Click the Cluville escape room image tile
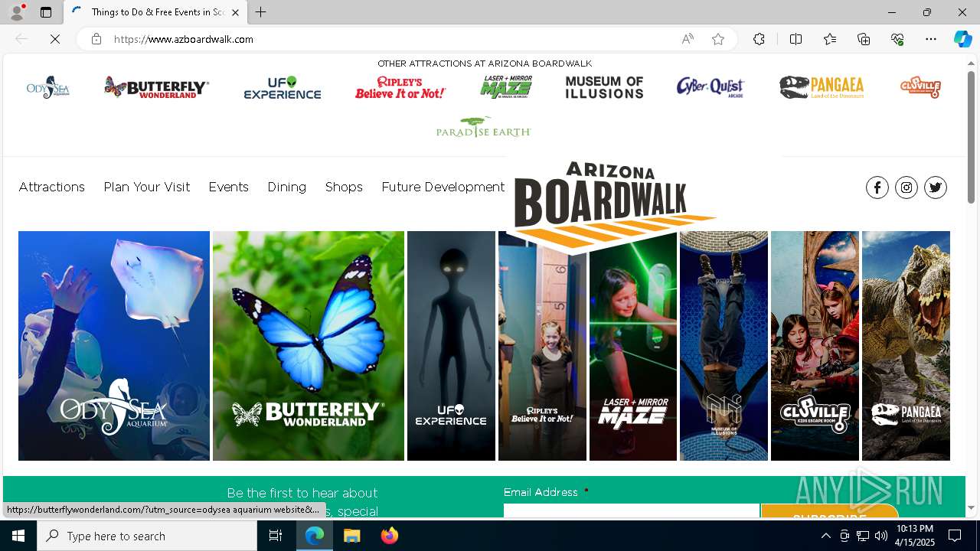Image resolution: width=980 pixels, height=551 pixels. (815, 346)
